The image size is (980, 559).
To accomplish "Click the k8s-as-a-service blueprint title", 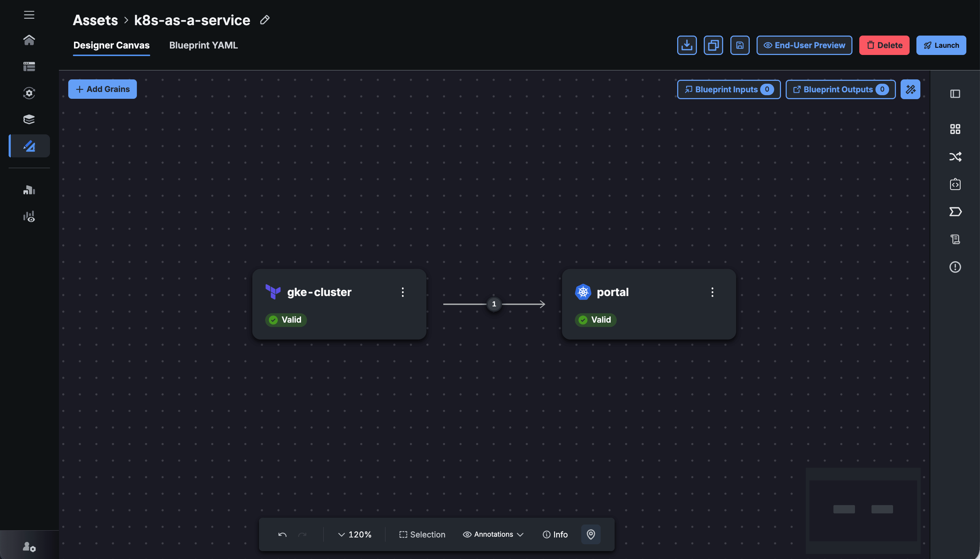I will click(192, 20).
